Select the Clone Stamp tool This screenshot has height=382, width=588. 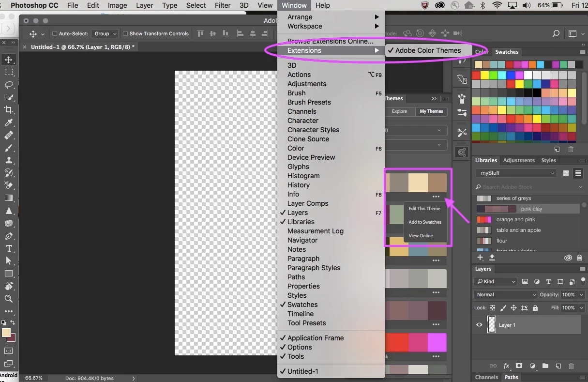pyautogui.click(x=9, y=160)
